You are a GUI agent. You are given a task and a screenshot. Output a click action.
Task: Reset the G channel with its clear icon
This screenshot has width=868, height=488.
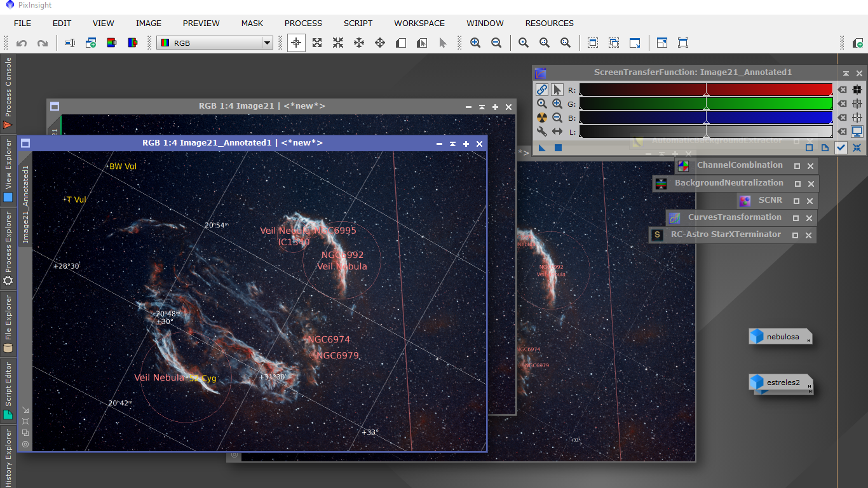coord(842,104)
